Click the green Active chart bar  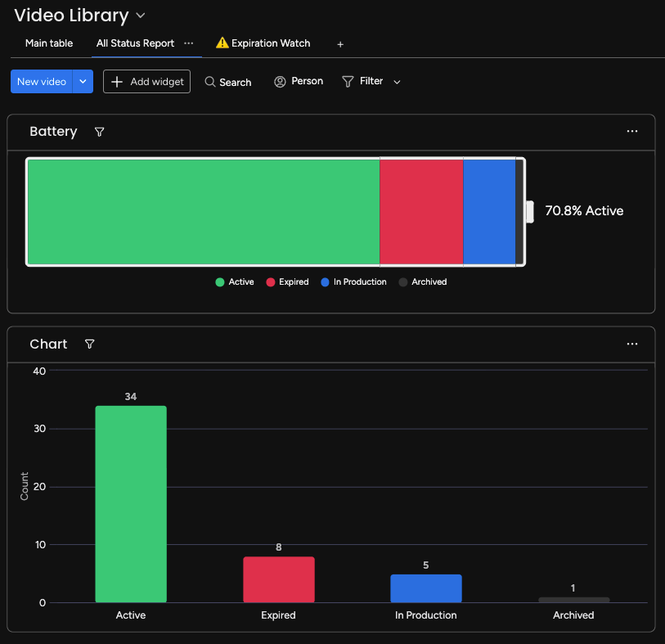131,504
